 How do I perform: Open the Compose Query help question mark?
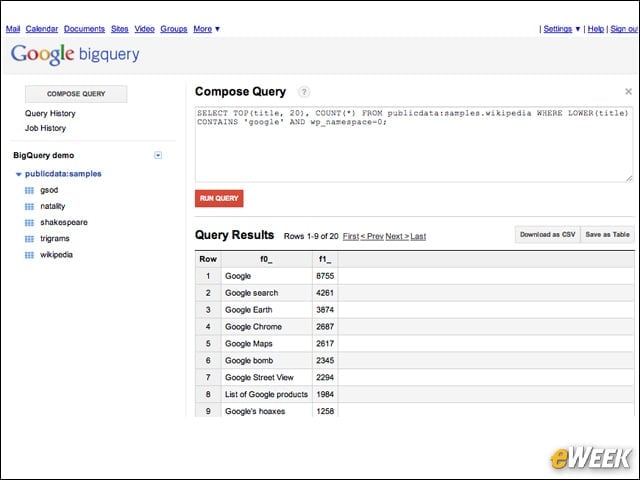(304, 92)
